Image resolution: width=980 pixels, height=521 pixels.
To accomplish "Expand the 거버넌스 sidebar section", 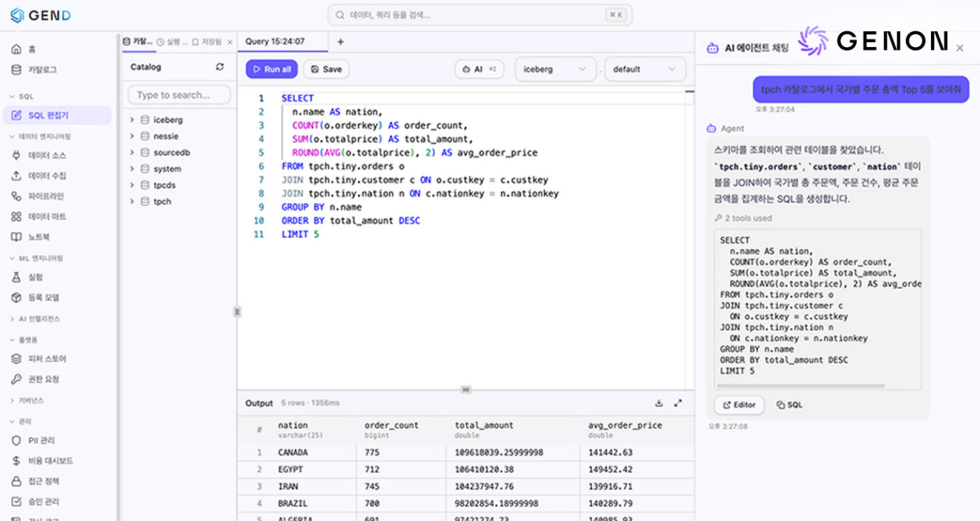I will click(26, 400).
